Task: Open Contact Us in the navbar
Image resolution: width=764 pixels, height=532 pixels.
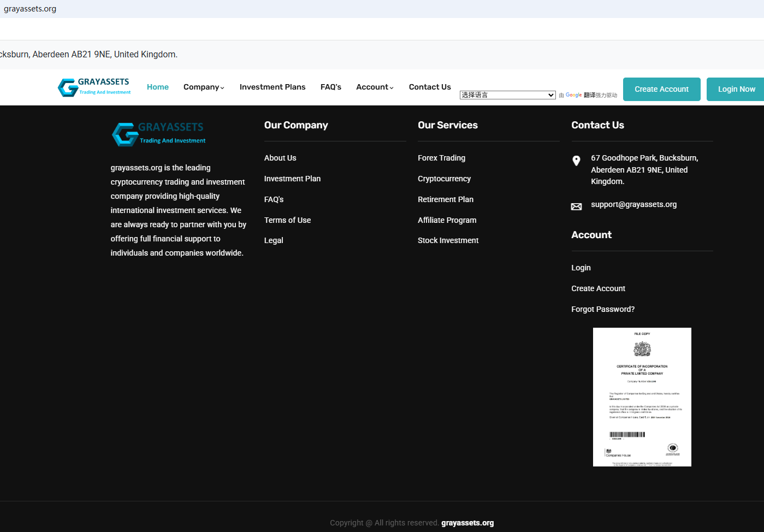Action: coord(430,87)
